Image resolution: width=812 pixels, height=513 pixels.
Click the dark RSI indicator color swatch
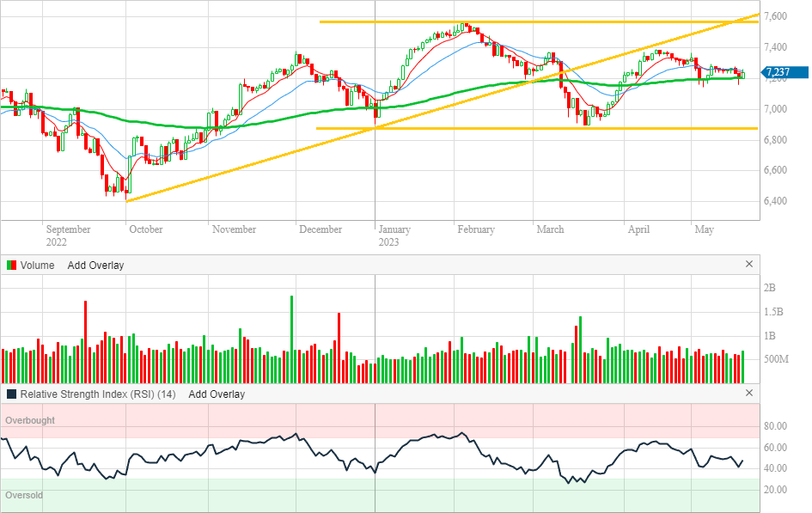tap(11, 394)
